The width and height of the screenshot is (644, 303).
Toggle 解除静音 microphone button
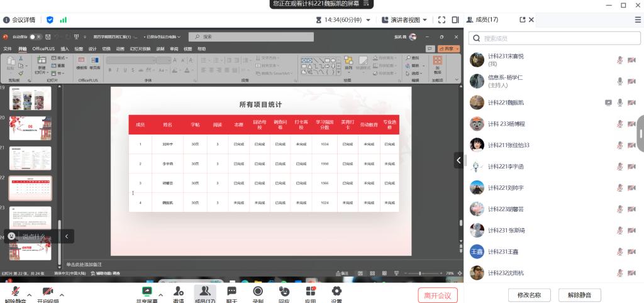[x=15, y=292]
